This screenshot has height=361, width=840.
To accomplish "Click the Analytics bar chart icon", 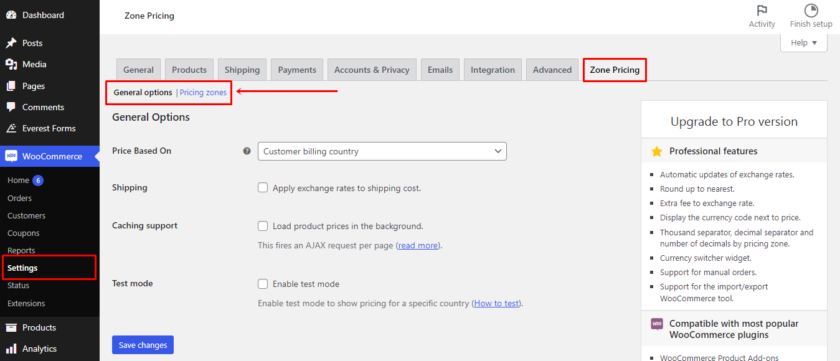I will [x=11, y=349].
